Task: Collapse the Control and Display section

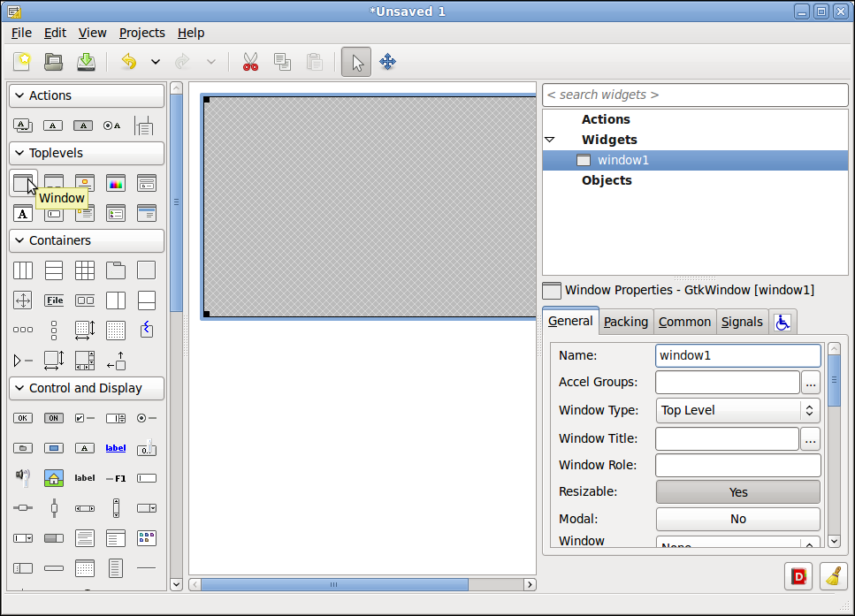Action: pyautogui.click(x=87, y=388)
